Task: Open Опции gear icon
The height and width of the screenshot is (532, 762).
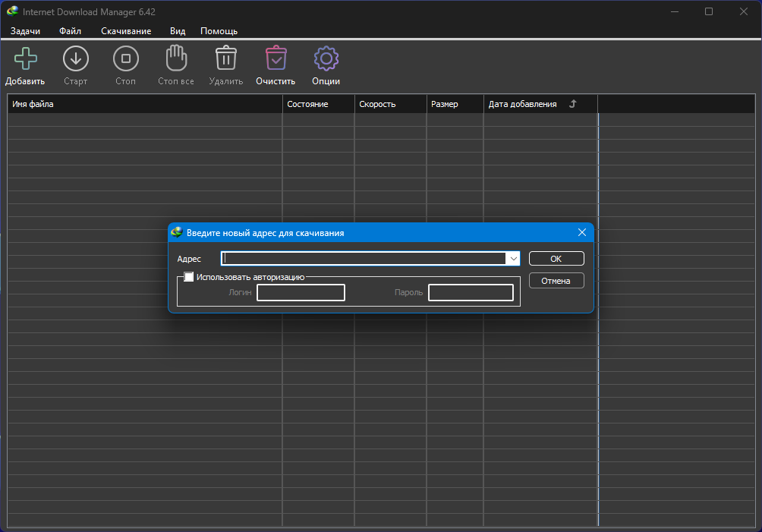Action: pos(326,58)
